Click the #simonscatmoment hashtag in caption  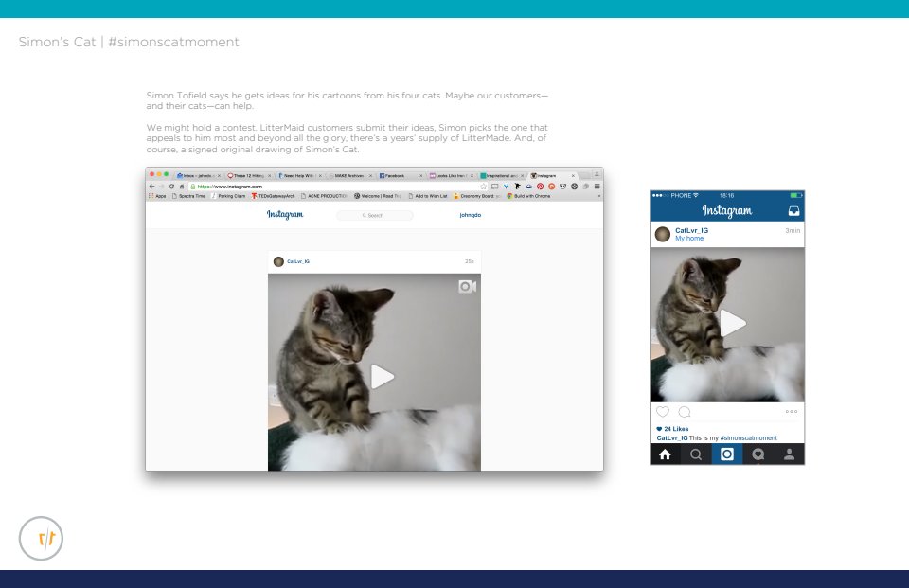click(748, 437)
